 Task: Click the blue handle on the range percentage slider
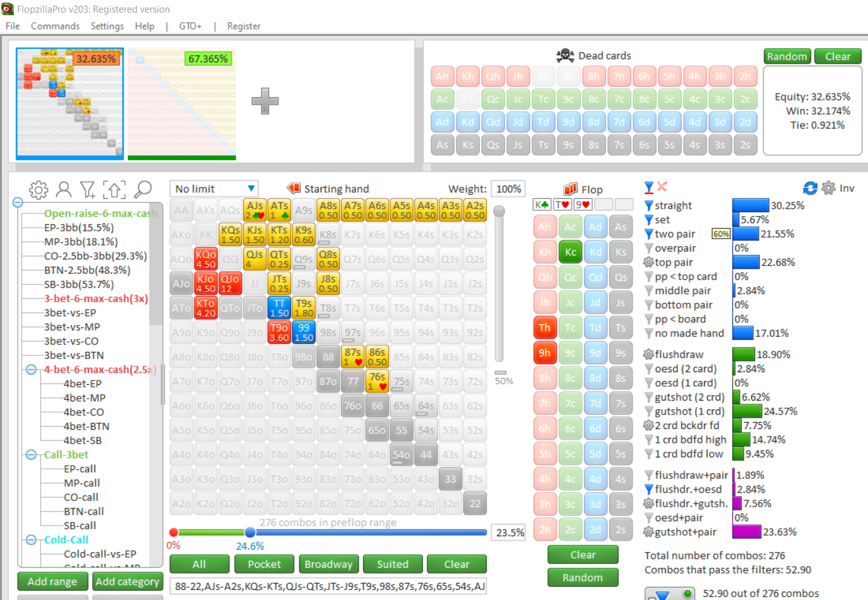(250, 532)
